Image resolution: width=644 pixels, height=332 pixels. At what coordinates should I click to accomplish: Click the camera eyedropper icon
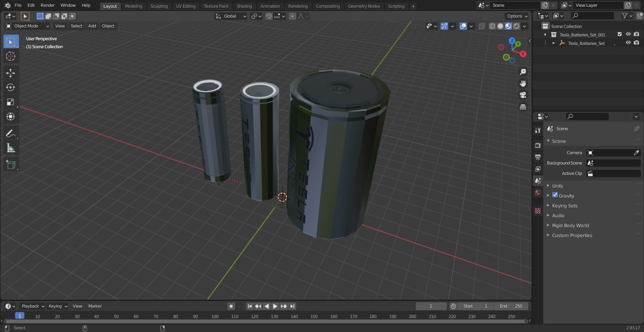636,153
